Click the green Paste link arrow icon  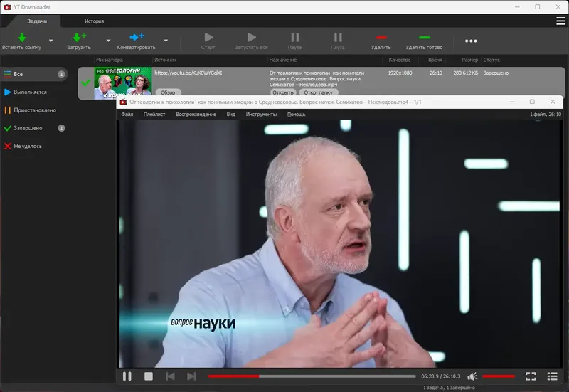tap(22, 38)
